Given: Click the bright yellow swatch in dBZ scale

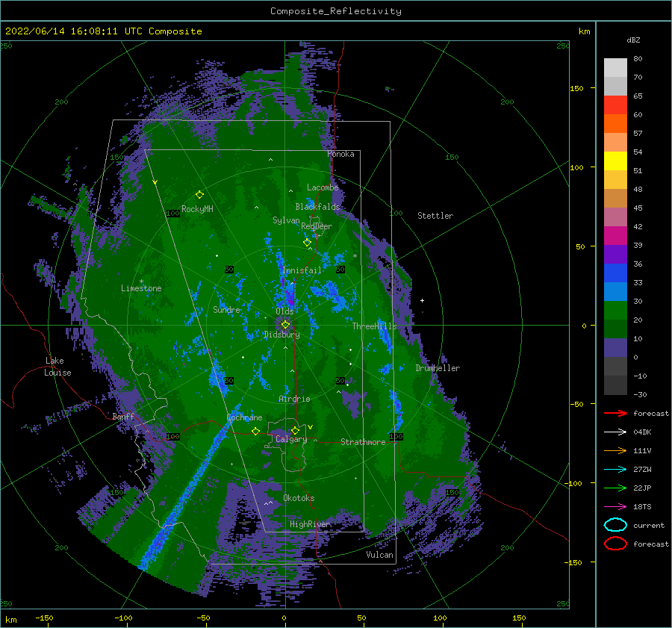Looking at the screenshot, I should (x=615, y=161).
